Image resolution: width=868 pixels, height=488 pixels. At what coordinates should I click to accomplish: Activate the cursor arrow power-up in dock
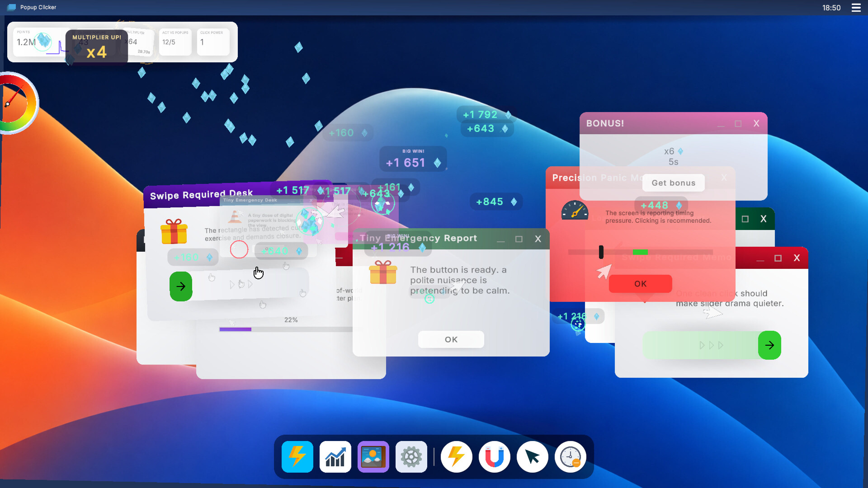click(532, 457)
